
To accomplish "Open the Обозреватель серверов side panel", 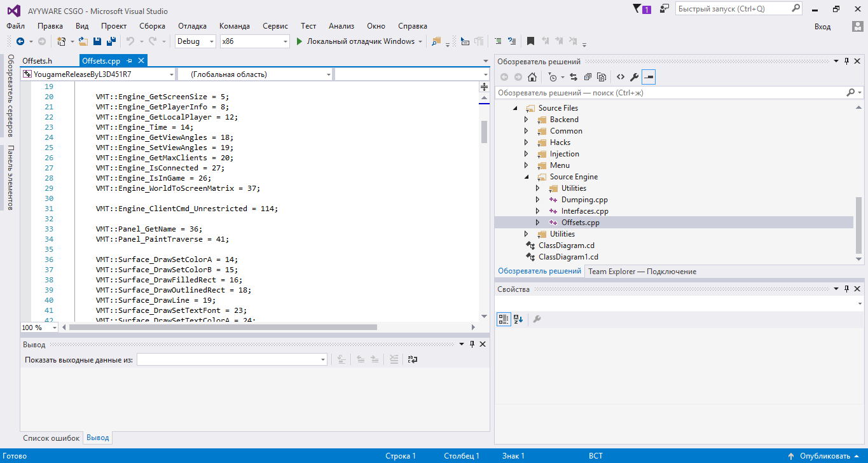I will [11, 96].
